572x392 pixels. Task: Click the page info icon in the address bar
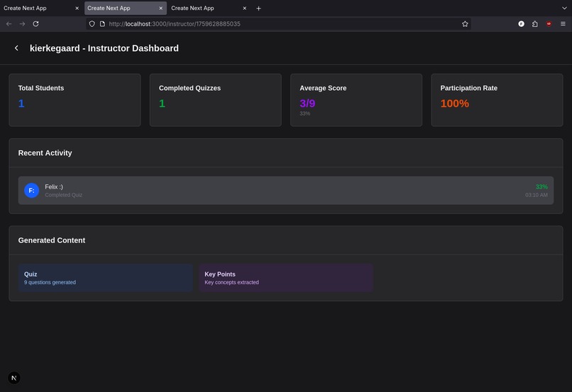(x=102, y=23)
